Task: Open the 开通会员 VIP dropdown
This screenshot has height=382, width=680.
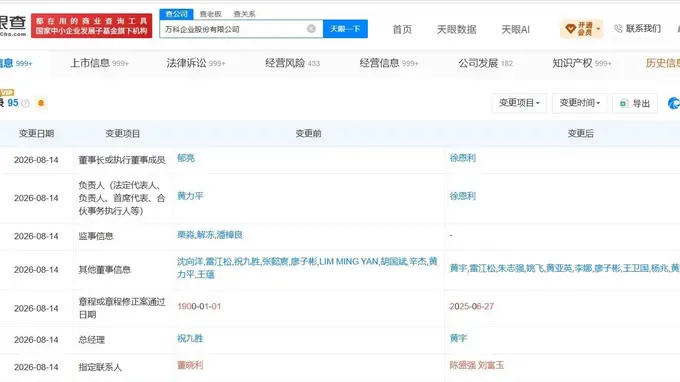Action: pos(581,29)
